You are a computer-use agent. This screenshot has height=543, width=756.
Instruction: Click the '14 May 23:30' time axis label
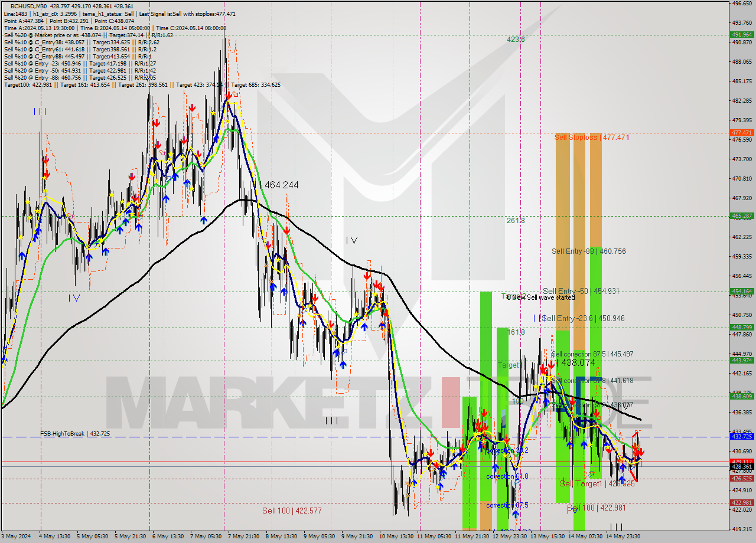pyautogui.click(x=624, y=537)
